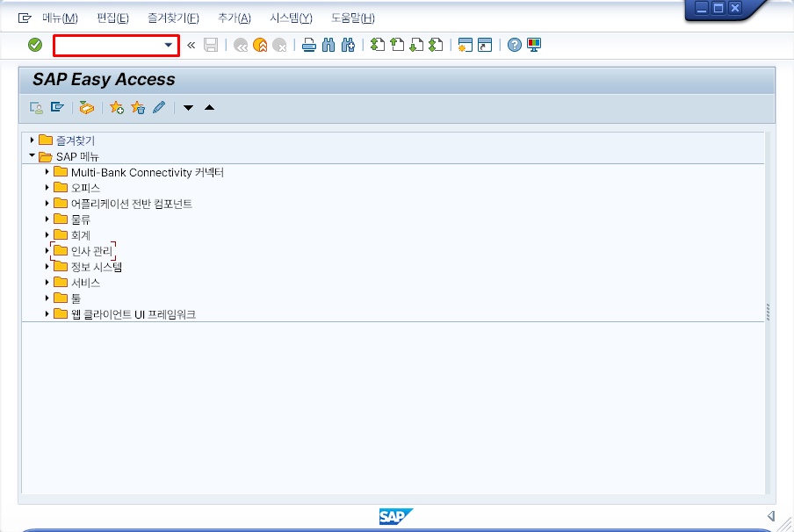Go to Next Page icon

416,45
